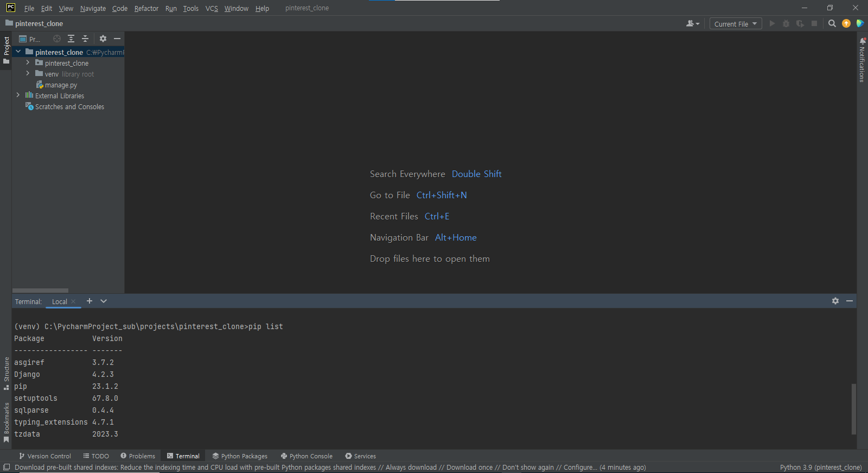Open Problems tool window
This screenshot has height=473, width=868.
point(138,456)
